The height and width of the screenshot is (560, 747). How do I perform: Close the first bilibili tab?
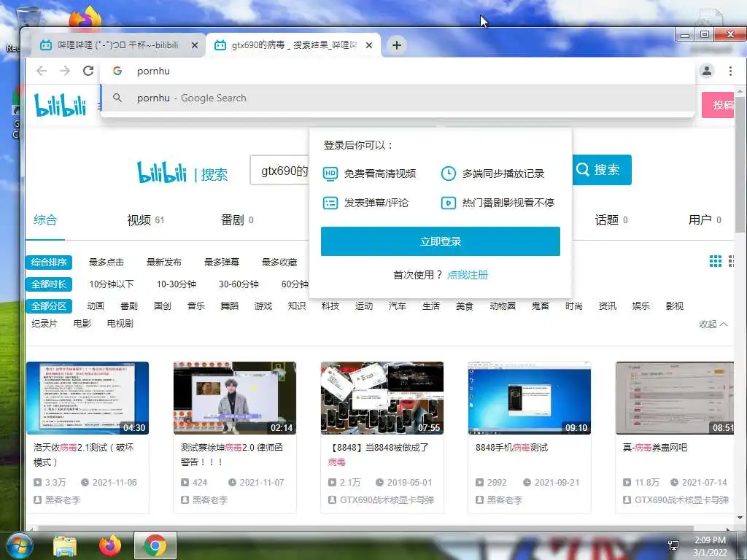pos(194,45)
